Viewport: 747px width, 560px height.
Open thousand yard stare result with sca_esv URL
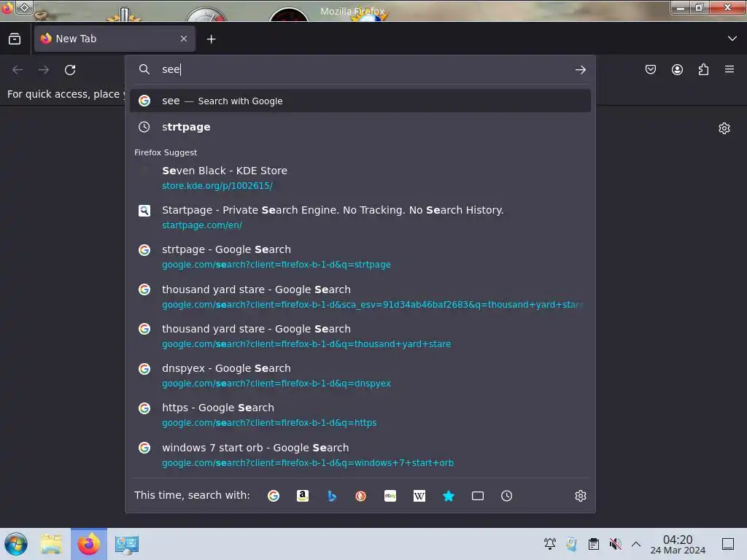(x=360, y=297)
